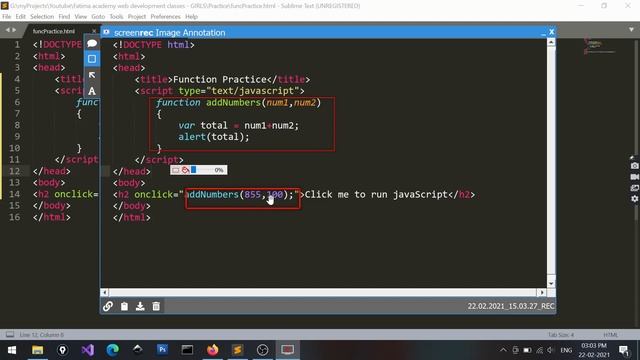Screen dimensions: 640x360
Task: Select the text 'A' annotation tool
Action: [x=92, y=91]
